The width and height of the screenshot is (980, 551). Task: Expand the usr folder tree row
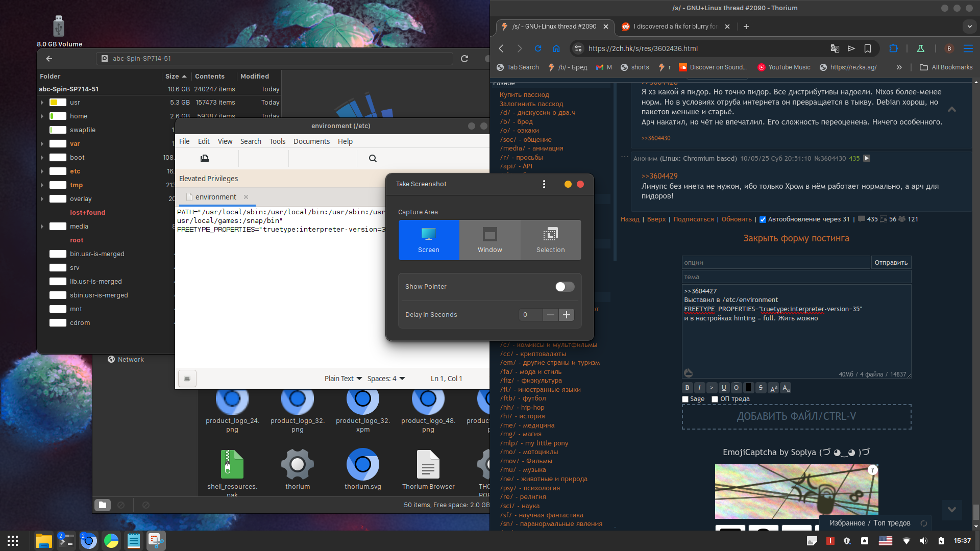(42, 103)
